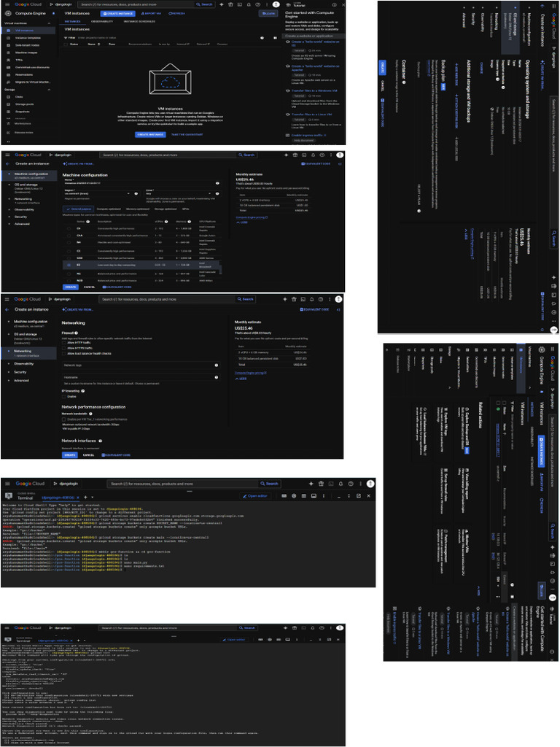This screenshot has width=560, height=747.
Task: Enable Allow load balancer health checks checkbox
Action: [64, 354]
